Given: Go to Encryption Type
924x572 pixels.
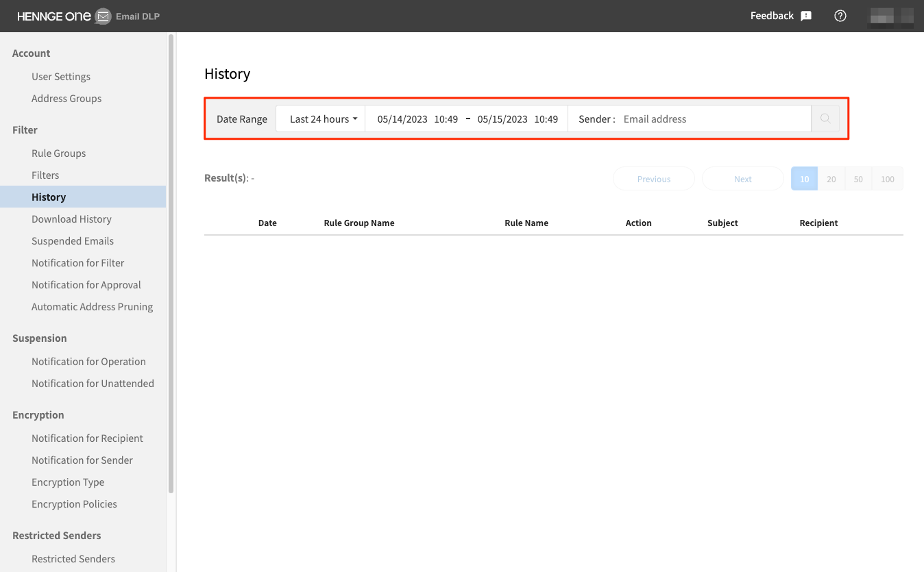Looking at the screenshot, I should click(x=68, y=482).
